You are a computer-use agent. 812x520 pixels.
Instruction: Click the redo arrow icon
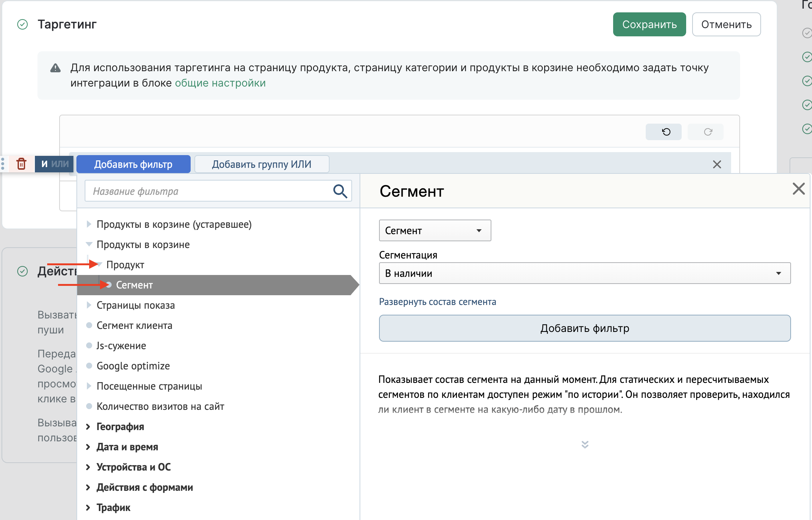coord(708,132)
